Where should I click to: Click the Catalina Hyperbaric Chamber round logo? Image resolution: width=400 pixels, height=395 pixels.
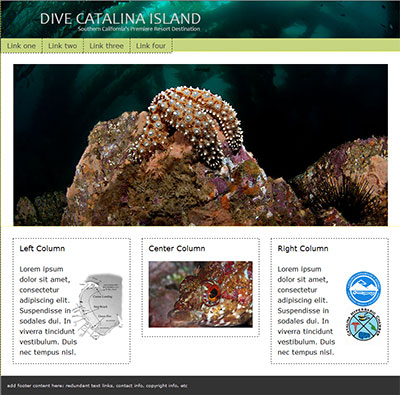pos(363,324)
